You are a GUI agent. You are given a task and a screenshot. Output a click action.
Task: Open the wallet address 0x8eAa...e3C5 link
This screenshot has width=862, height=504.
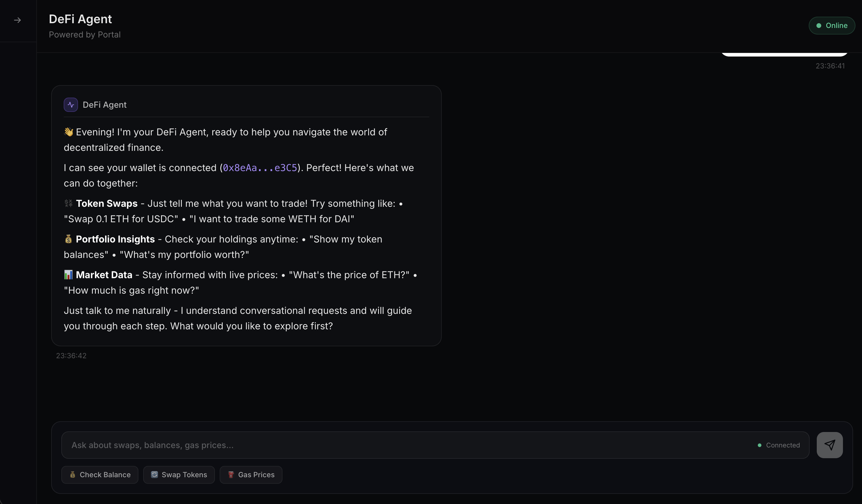coord(260,168)
